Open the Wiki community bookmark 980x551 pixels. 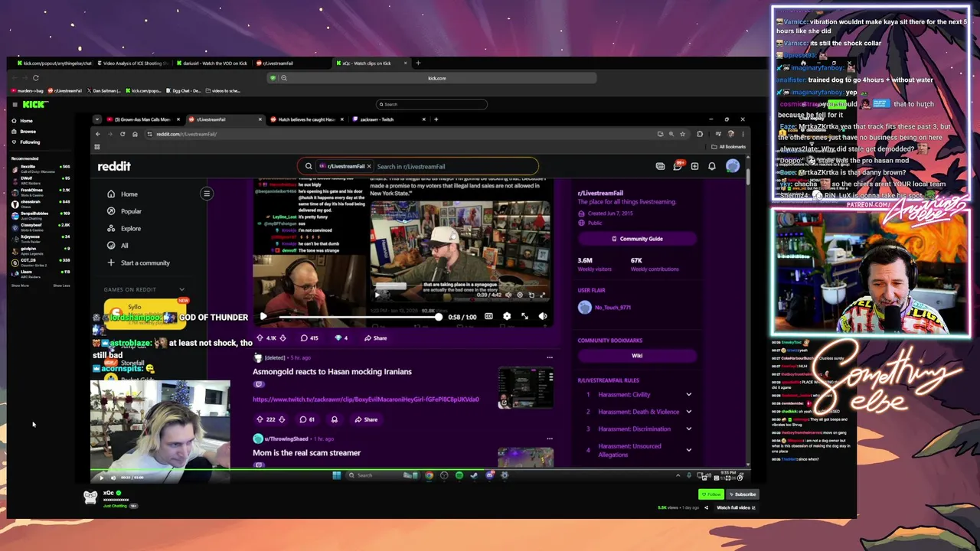click(x=637, y=356)
